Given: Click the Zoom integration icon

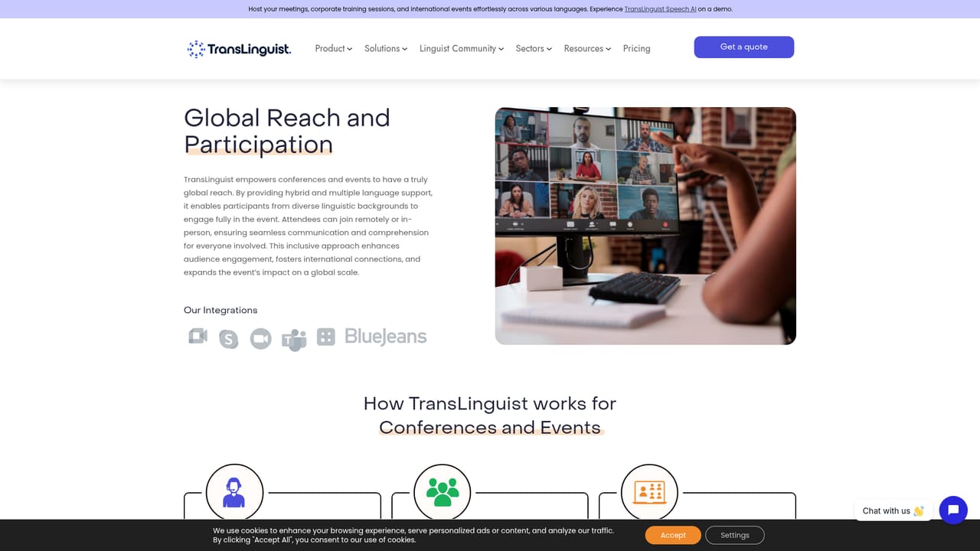Looking at the screenshot, I should (x=261, y=338).
